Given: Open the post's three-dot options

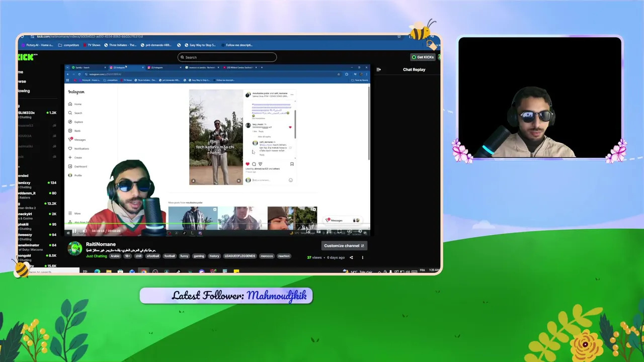Looking at the screenshot, I should 292,94.
